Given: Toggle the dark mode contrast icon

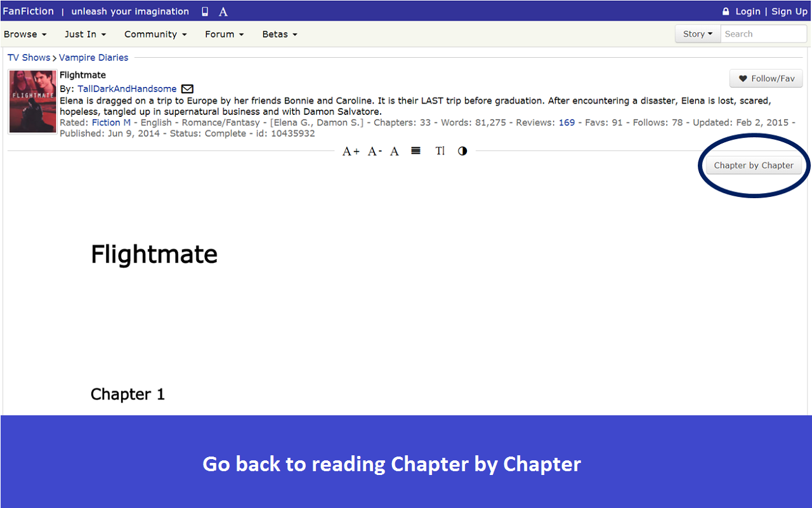Looking at the screenshot, I should [462, 151].
